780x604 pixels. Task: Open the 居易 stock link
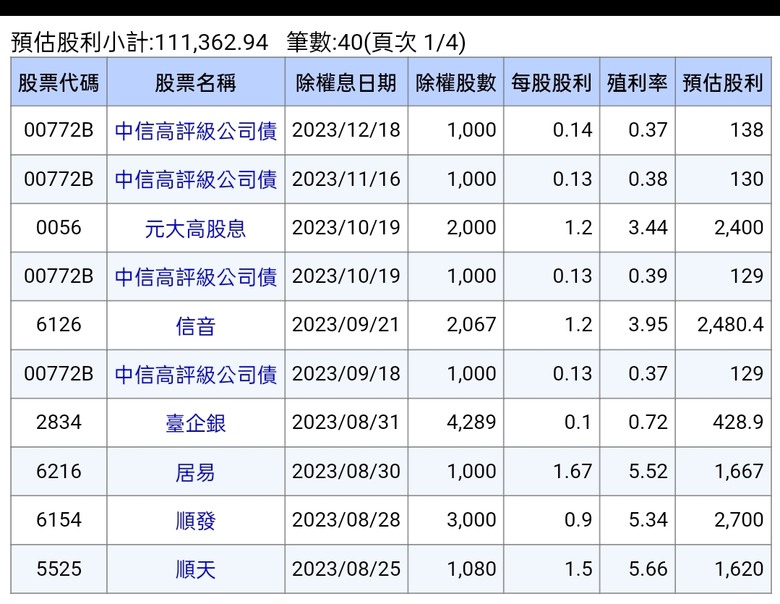point(195,472)
